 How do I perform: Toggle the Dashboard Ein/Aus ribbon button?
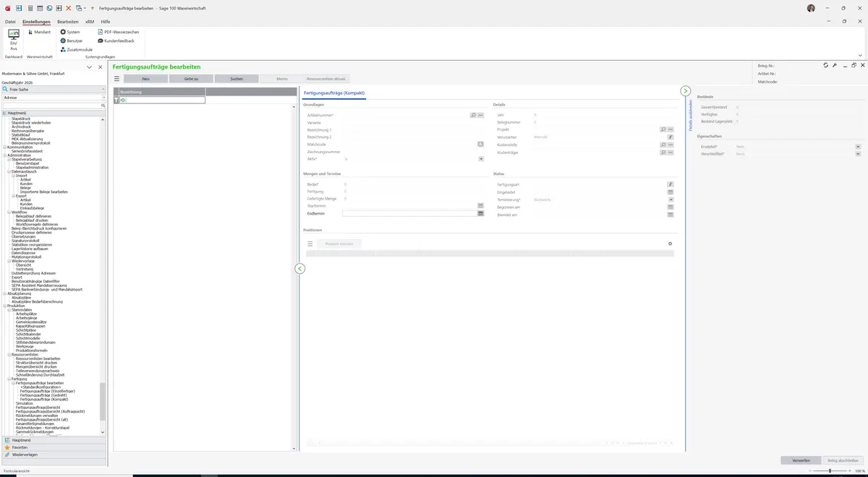(x=13, y=40)
